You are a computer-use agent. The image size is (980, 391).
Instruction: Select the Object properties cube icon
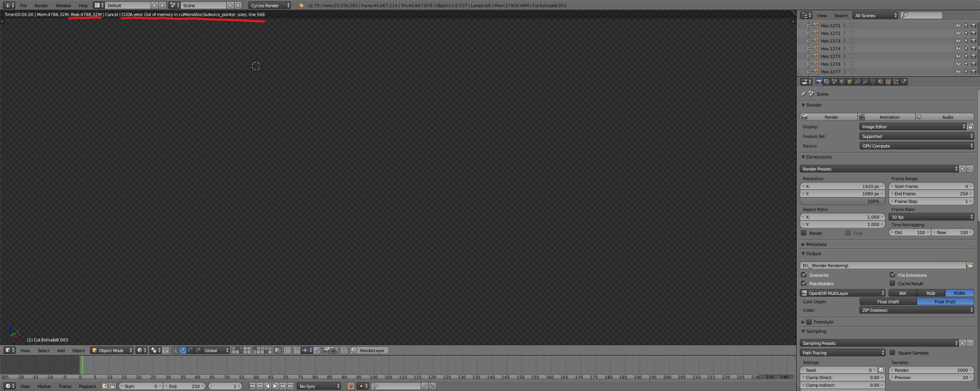click(849, 82)
